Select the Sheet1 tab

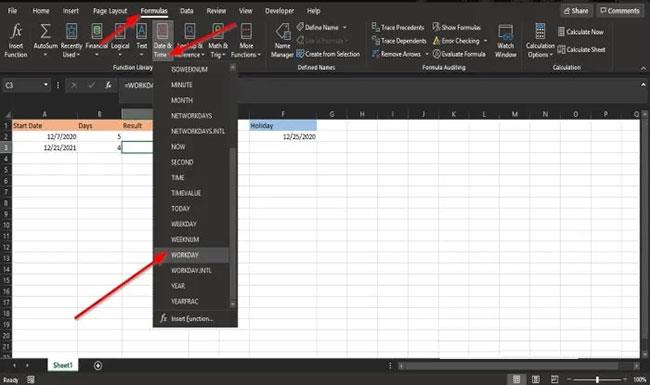tap(63, 365)
